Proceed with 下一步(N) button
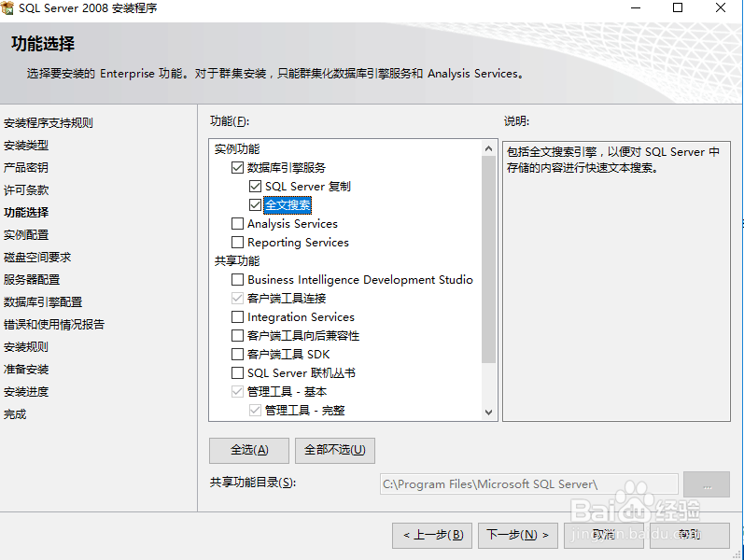Screen dimensions: 744x560 [x=518, y=536]
